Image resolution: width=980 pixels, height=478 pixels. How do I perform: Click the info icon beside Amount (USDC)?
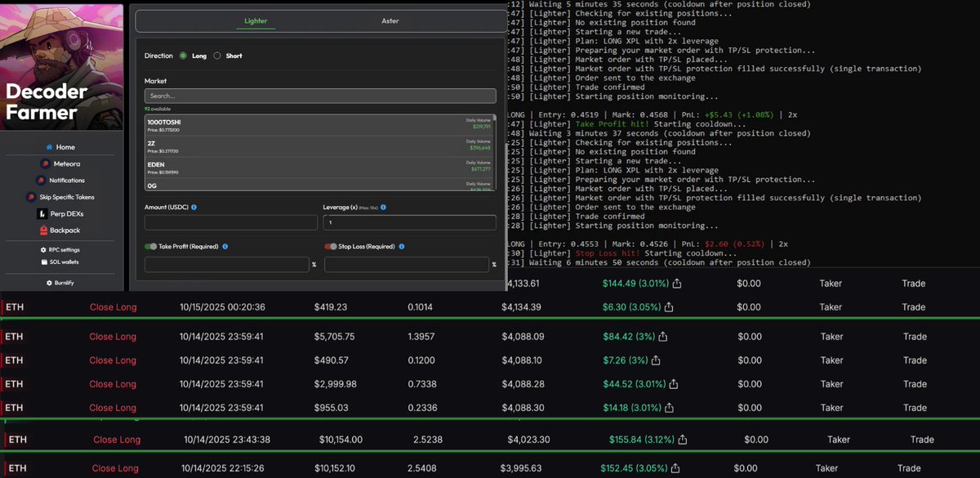pos(194,208)
